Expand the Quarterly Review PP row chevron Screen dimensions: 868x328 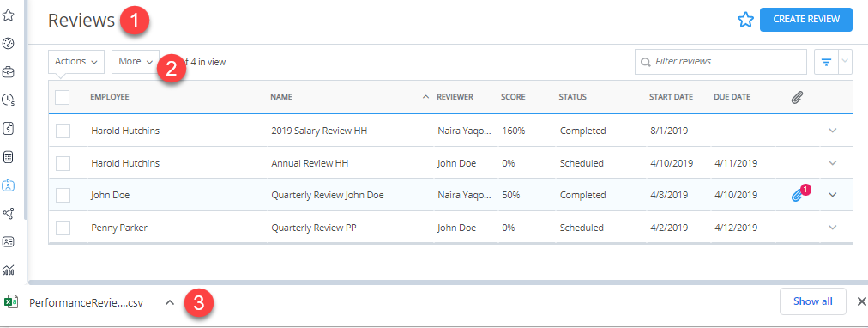[832, 228]
